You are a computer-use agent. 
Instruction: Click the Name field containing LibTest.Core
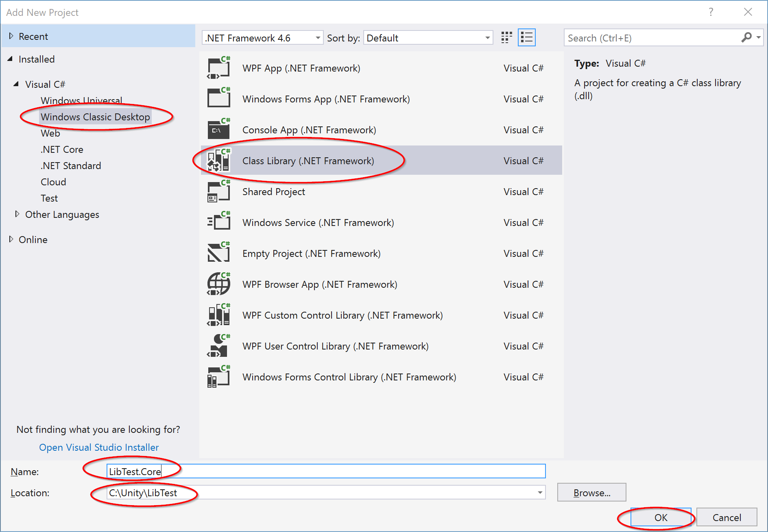(x=326, y=471)
